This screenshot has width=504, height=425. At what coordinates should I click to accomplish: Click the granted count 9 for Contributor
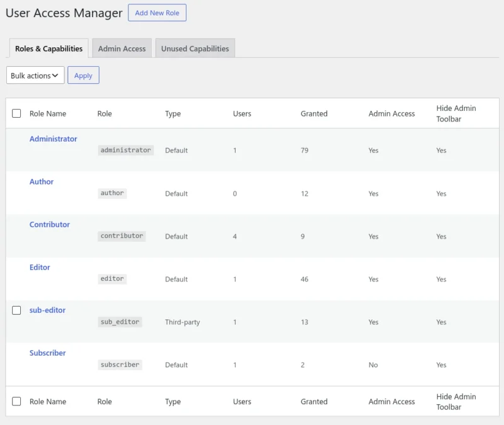tap(302, 237)
